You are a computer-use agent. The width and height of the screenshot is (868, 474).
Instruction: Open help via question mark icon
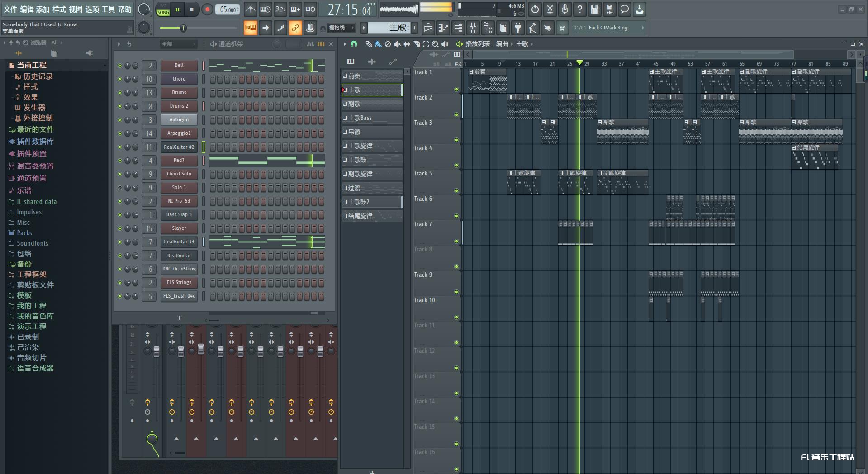click(x=580, y=9)
